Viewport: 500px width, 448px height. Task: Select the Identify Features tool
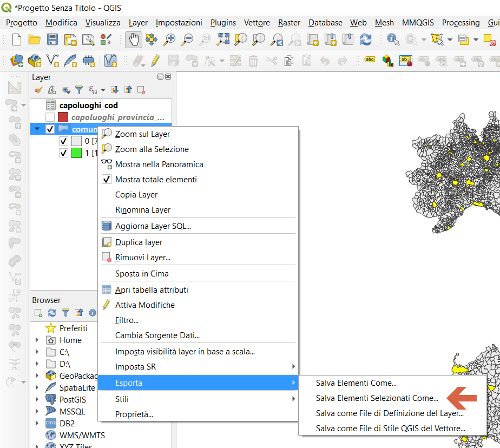[393, 39]
